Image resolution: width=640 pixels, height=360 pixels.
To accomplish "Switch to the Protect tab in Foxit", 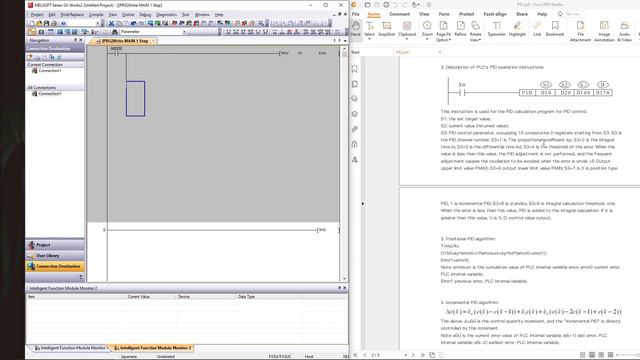I will coord(467,14).
